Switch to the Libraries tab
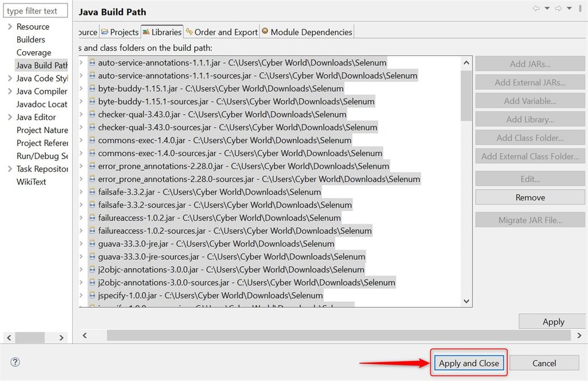588x381 pixels. tap(162, 32)
